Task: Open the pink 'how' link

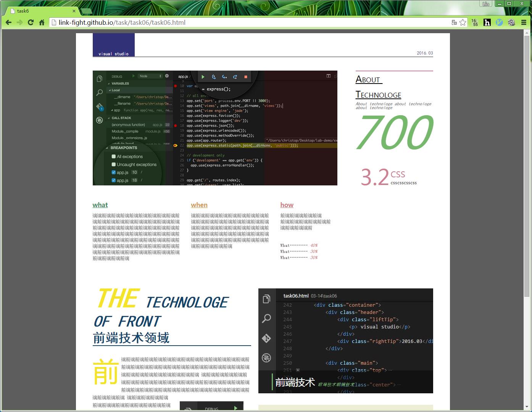Action: [x=287, y=205]
